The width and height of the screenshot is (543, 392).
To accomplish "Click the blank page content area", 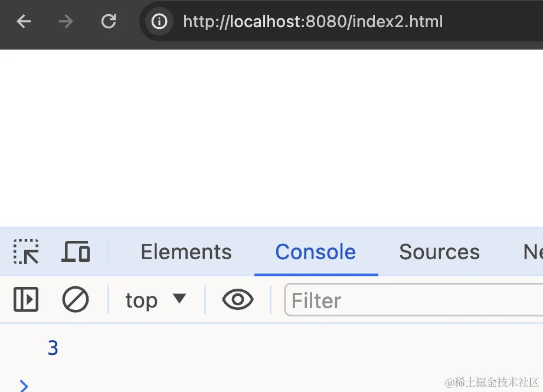I will 271,138.
